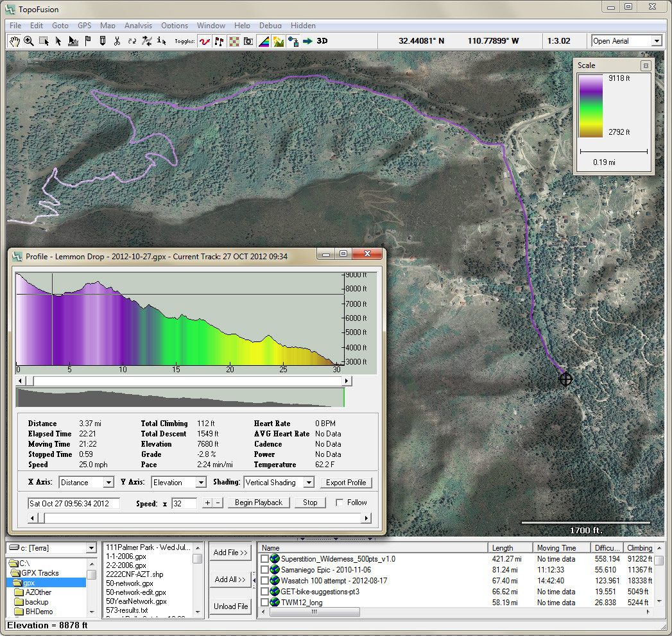This screenshot has height=636, width=672.
Task: Toggle track display red squiggle icon
Action: click(205, 41)
